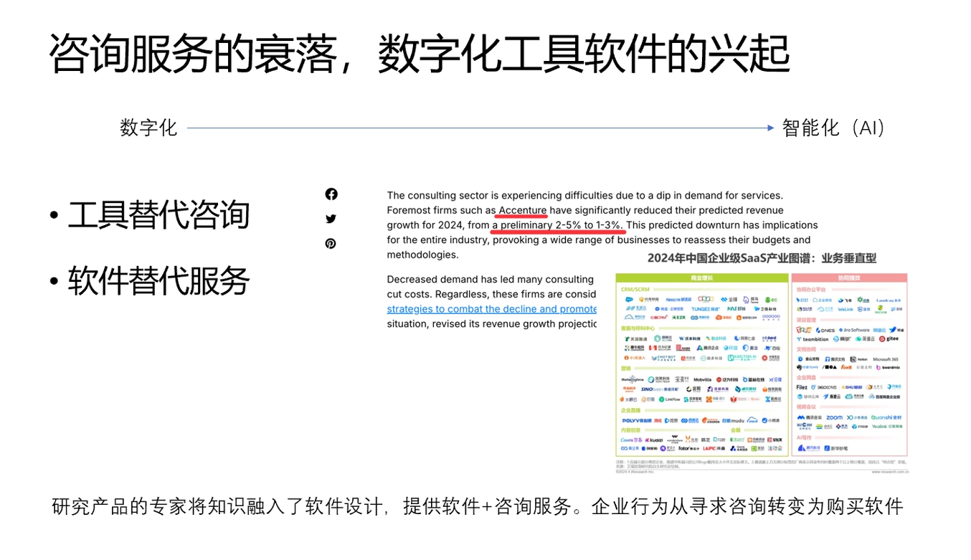Screen dimensions: 971x560
Task: Click the 项目管理 section heading
Action: click(806, 320)
